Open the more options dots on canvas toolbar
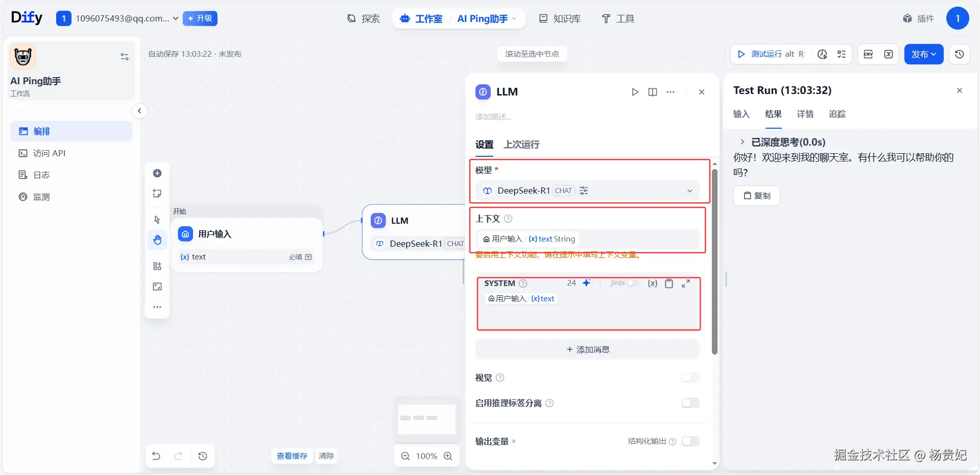Viewport: 980px width, 475px height. [x=157, y=307]
